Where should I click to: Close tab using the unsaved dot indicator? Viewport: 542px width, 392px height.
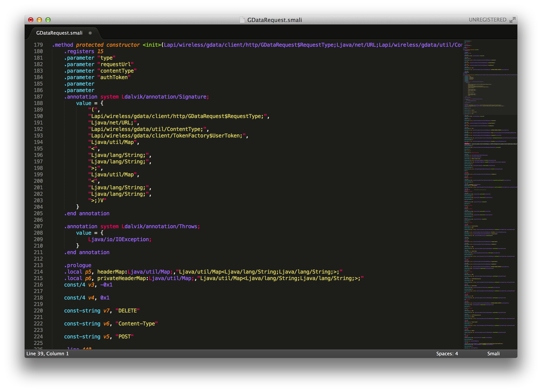[x=90, y=33]
